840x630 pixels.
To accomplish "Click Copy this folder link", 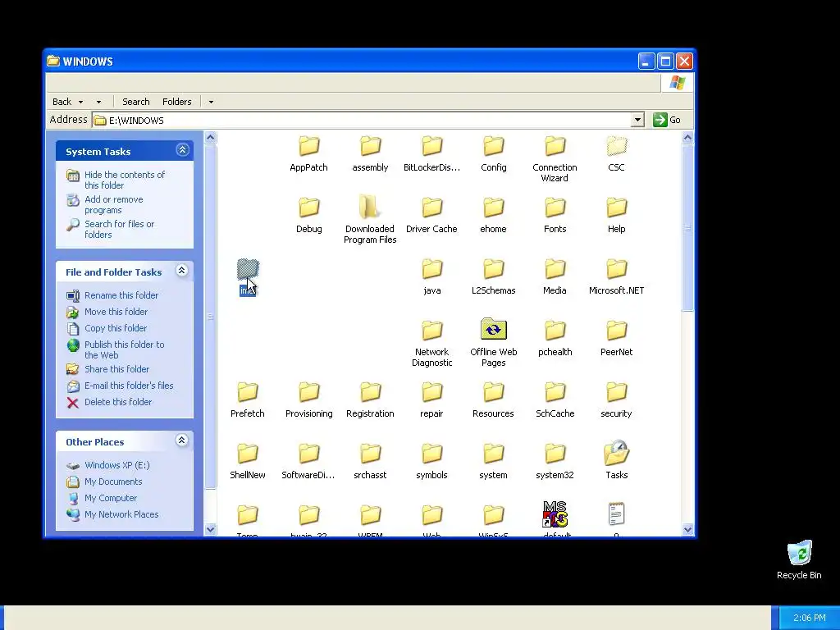I will (x=116, y=328).
